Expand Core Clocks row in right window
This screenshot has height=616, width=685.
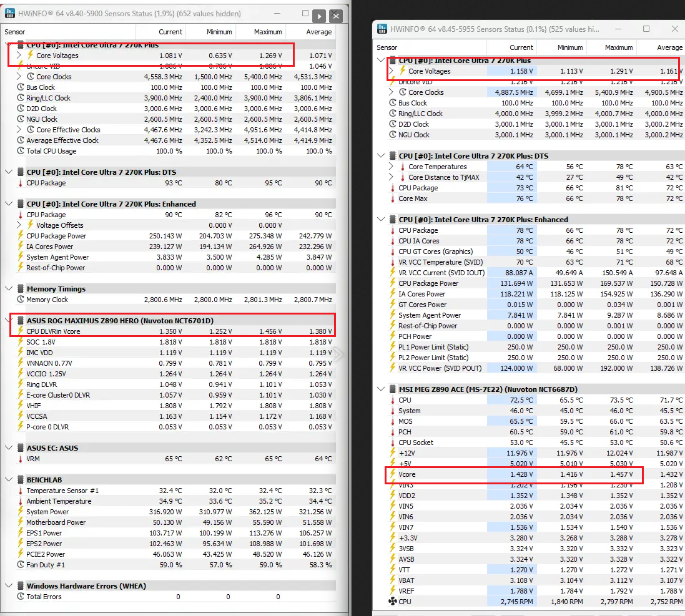click(x=390, y=92)
